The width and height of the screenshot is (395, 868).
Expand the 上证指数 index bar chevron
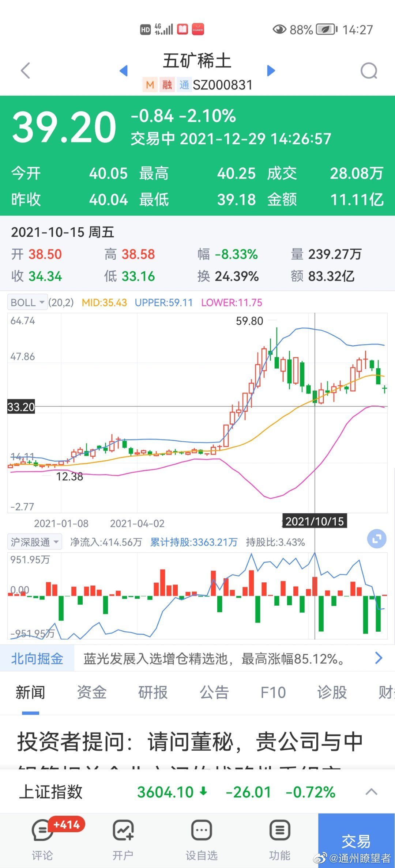(x=371, y=792)
